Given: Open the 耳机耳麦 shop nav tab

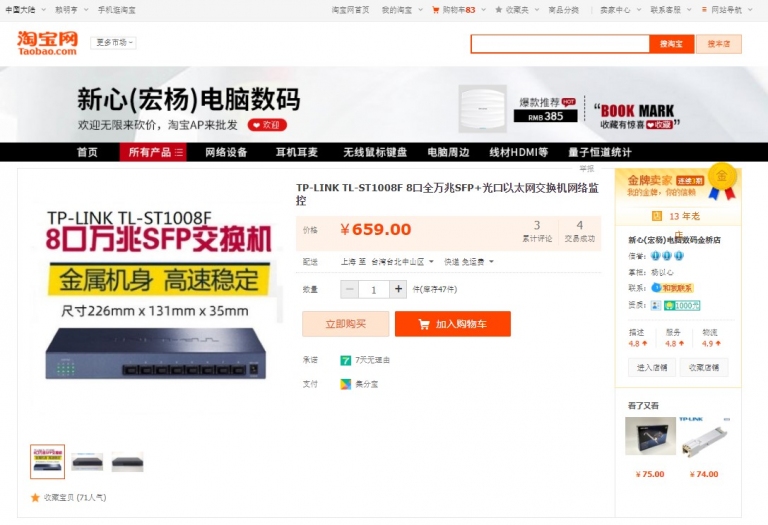Looking at the screenshot, I should click(296, 152).
